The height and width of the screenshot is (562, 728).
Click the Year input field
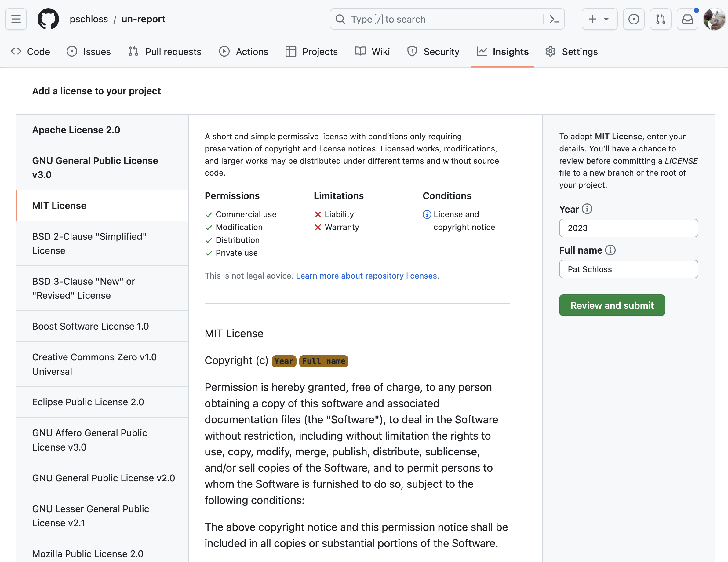pyautogui.click(x=628, y=228)
